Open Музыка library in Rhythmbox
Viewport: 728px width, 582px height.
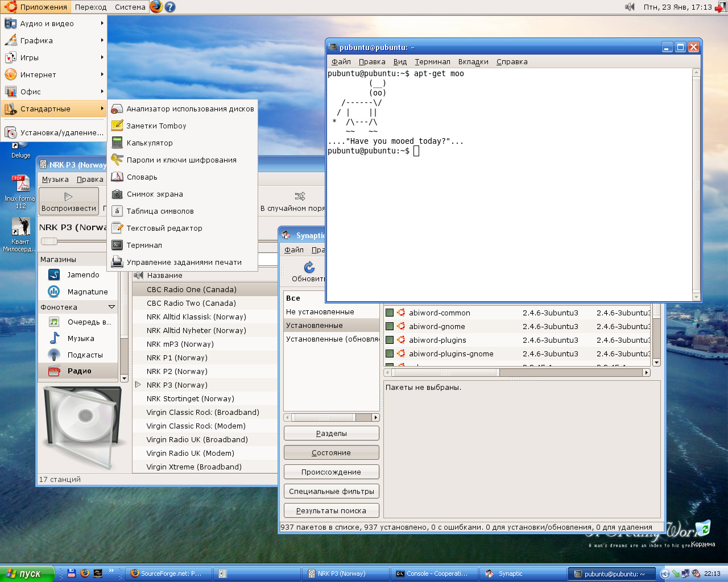78,338
